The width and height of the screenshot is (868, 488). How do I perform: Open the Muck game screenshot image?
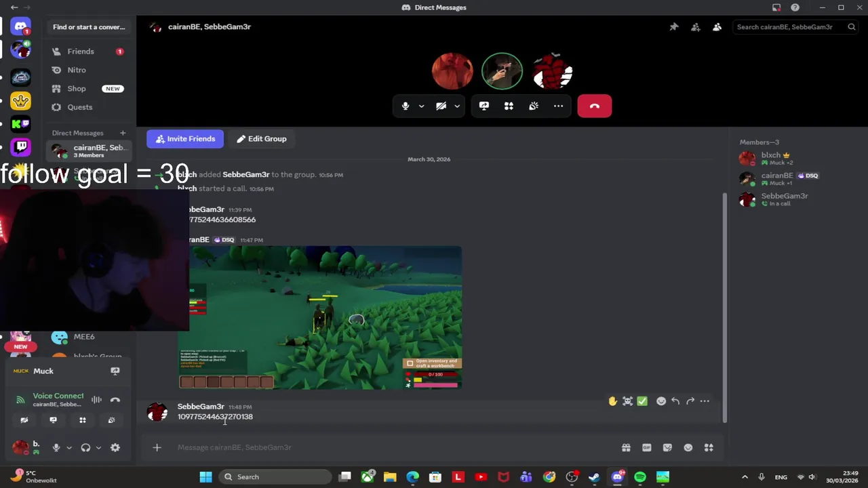point(320,318)
